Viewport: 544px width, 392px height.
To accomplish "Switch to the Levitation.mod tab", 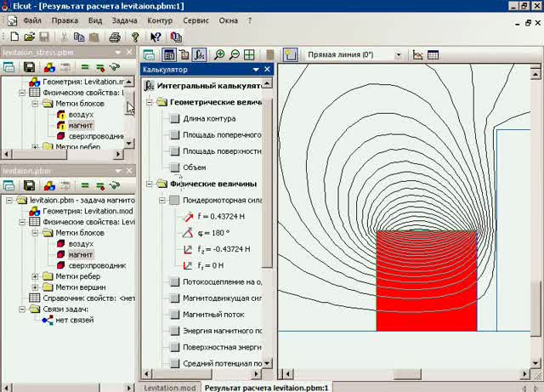I will click(169, 387).
